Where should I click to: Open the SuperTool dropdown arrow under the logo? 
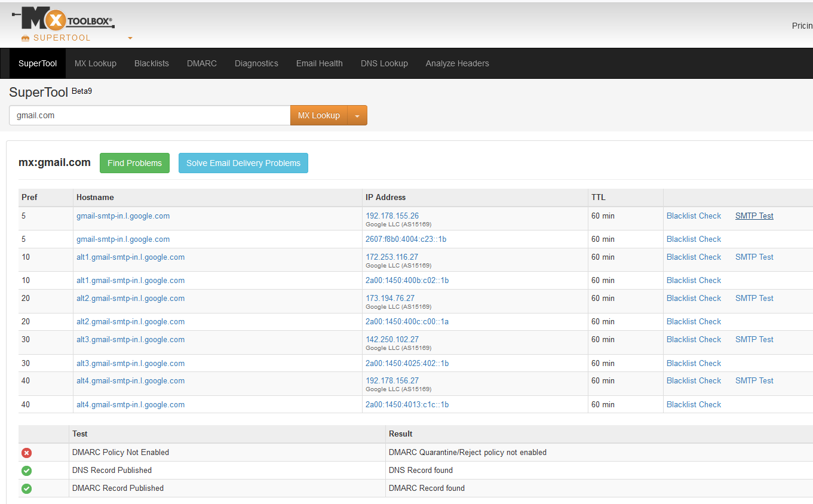click(130, 38)
